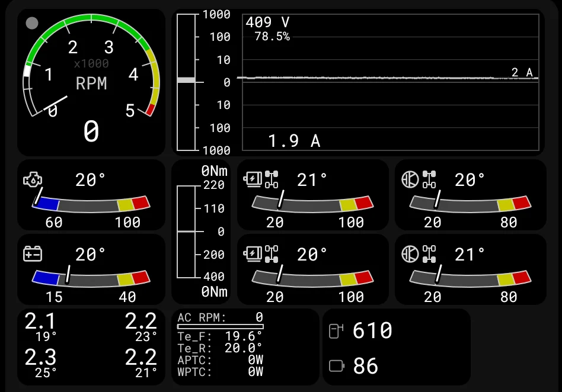The height and width of the screenshot is (392, 562).
Task: Click the large 0 RPM readout
Action: (91, 131)
